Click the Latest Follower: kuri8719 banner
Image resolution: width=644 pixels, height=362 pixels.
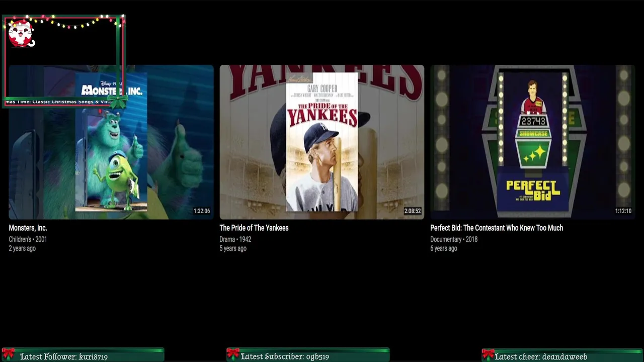click(83, 355)
